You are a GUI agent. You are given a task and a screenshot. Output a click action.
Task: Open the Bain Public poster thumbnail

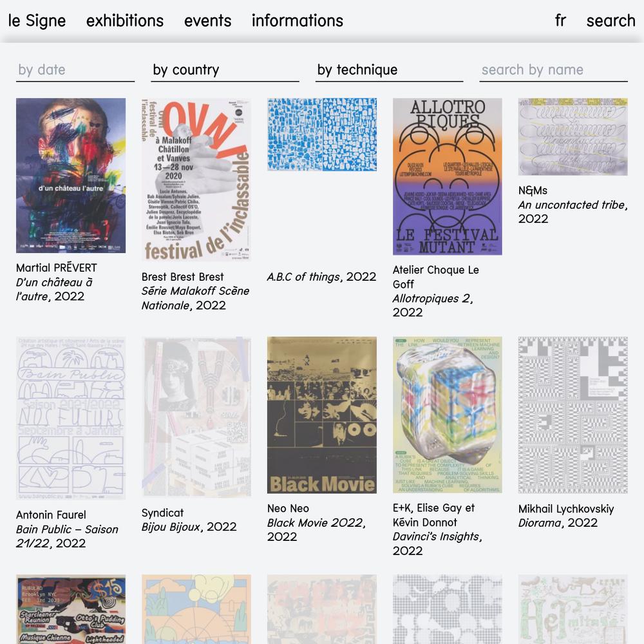[71, 418]
